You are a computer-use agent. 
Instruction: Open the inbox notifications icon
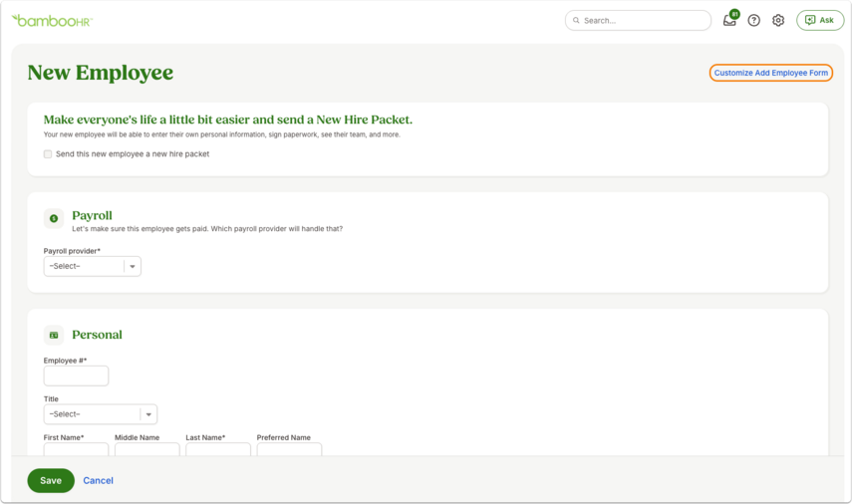pos(729,21)
